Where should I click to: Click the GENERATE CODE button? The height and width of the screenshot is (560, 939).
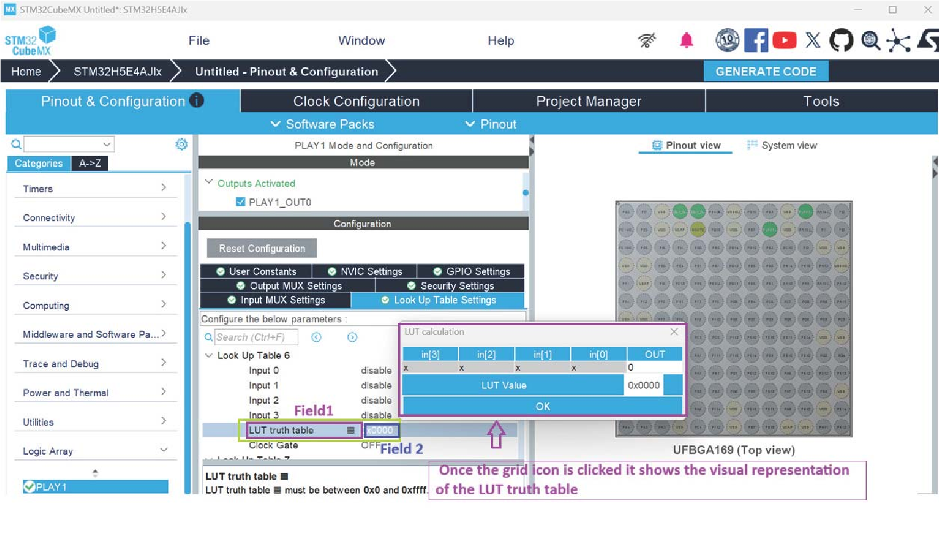tap(766, 71)
